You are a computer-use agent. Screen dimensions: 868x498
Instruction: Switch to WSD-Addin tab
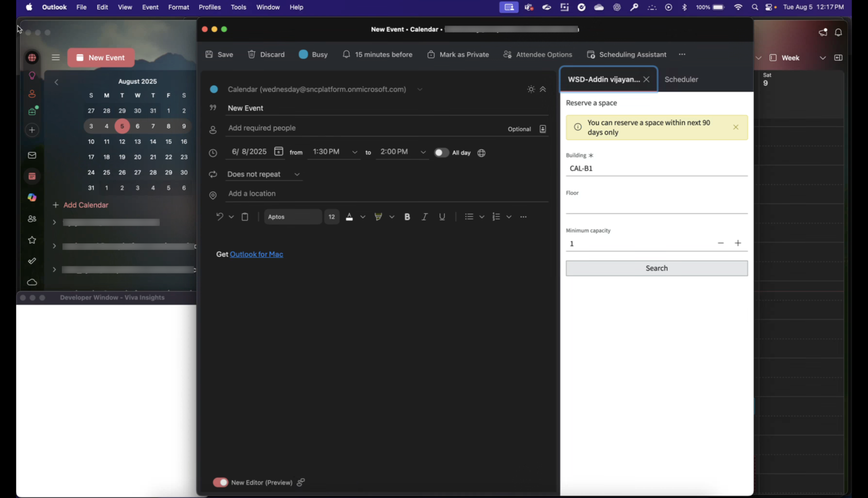[x=604, y=80]
